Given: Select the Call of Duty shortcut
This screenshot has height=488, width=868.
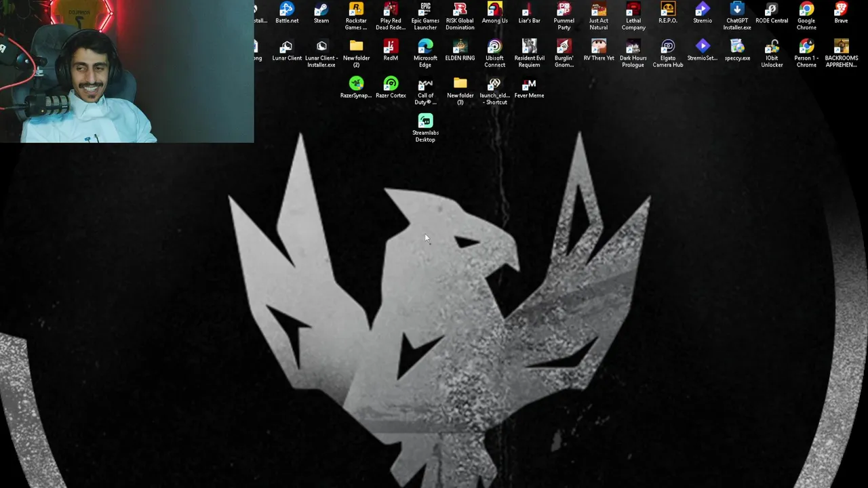Looking at the screenshot, I should (425, 91).
